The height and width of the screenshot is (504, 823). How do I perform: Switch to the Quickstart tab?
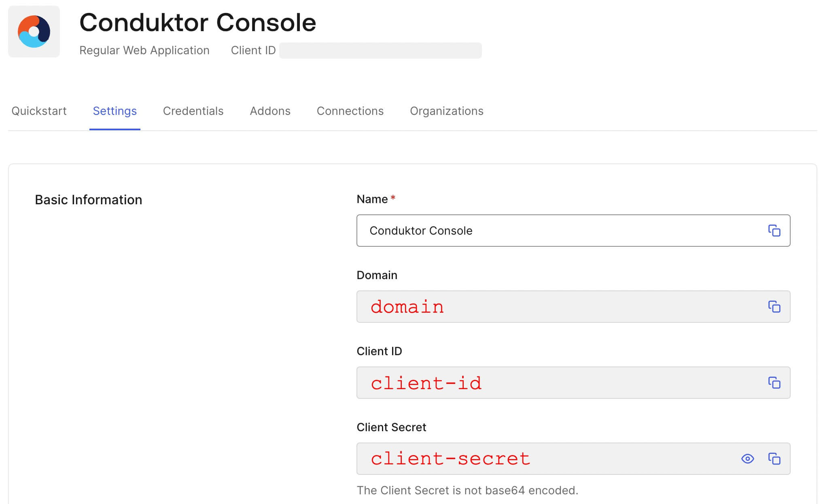coord(39,110)
